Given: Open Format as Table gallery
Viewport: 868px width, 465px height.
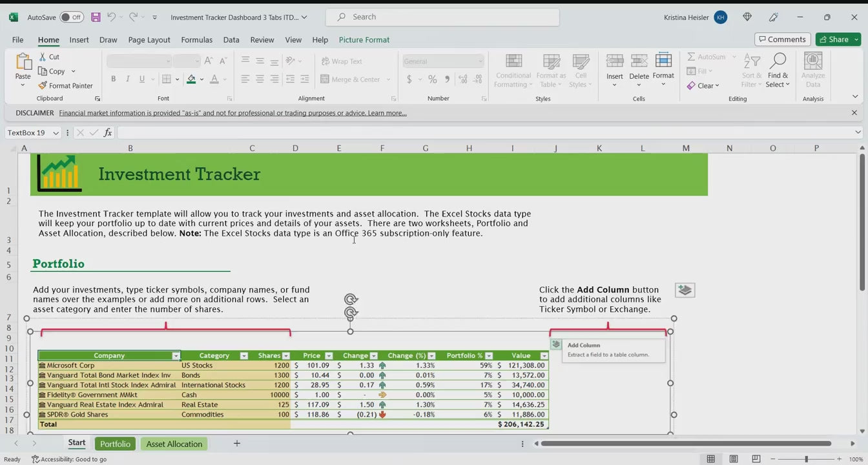Looking at the screenshot, I should 551,71.
